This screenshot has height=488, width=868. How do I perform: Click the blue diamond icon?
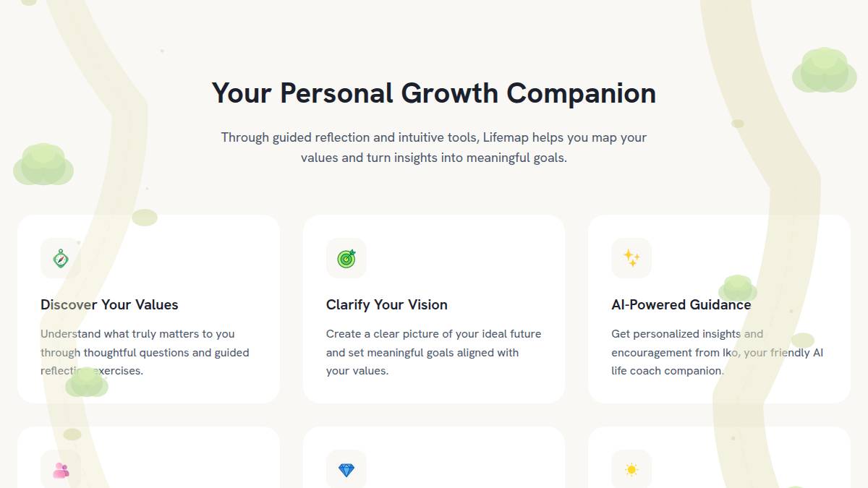point(346,470)
